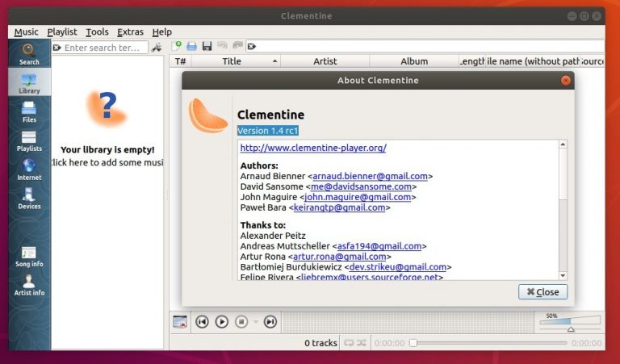
Task: Click the track position seek slider
Action: pos(489,343)
